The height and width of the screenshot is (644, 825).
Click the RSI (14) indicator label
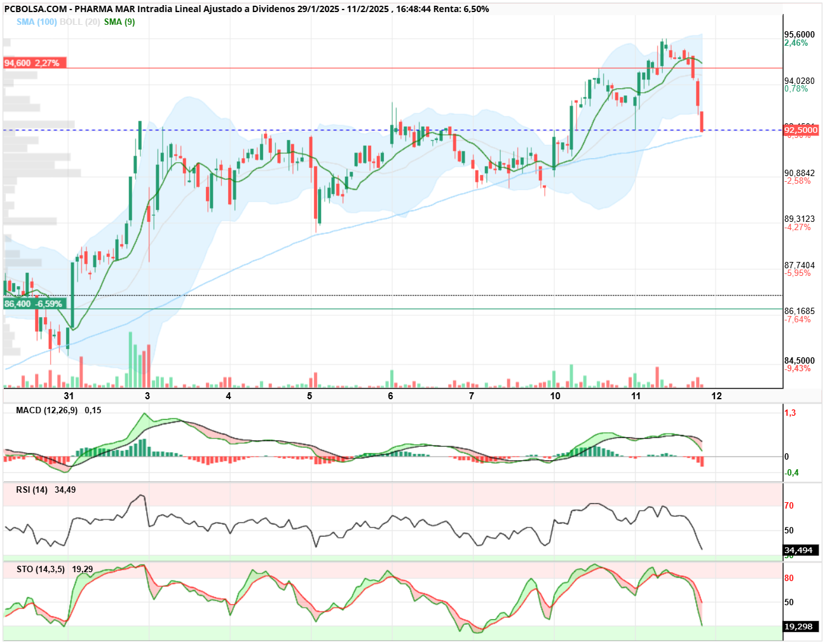click(32, 490)
